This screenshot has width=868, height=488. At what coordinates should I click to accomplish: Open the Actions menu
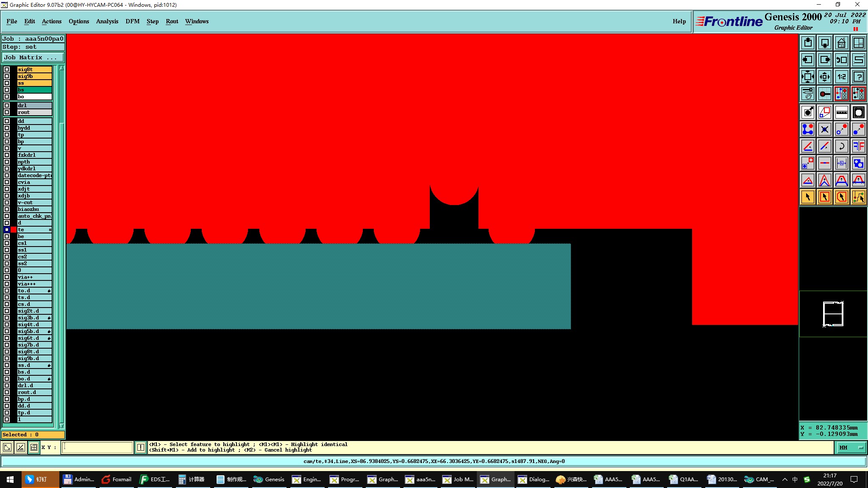click(x=52, y=21)
